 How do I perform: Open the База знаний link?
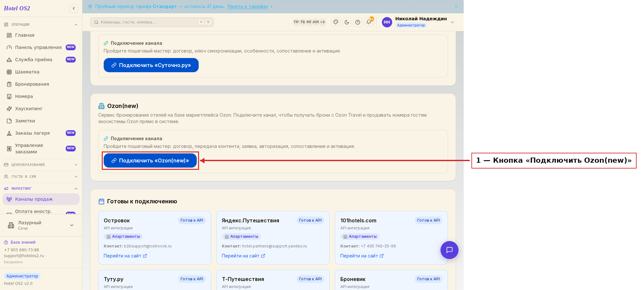20,242
